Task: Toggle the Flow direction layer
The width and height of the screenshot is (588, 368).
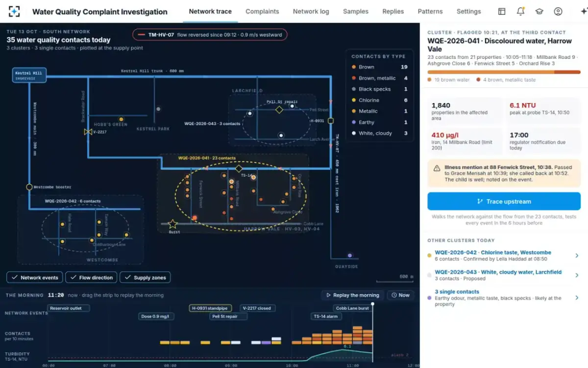Action: pyautogui.click(x=91, y=278)
